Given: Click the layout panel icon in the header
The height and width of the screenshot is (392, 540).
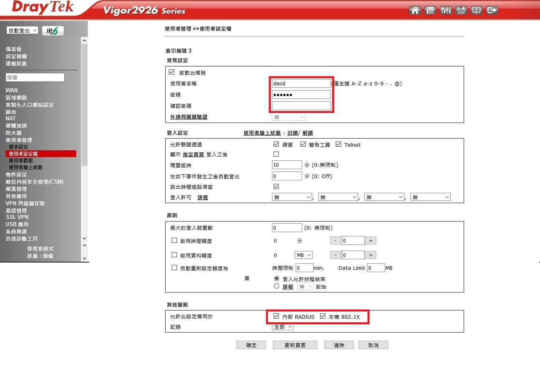Looking at the screenshot, I should (430, 10).
